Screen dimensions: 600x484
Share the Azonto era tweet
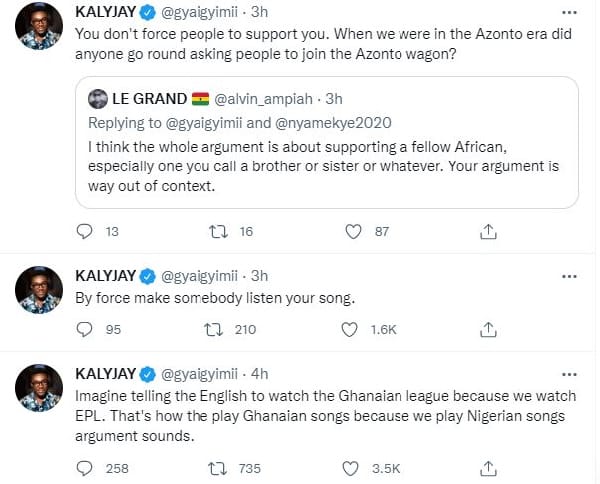tap(488, 232)
